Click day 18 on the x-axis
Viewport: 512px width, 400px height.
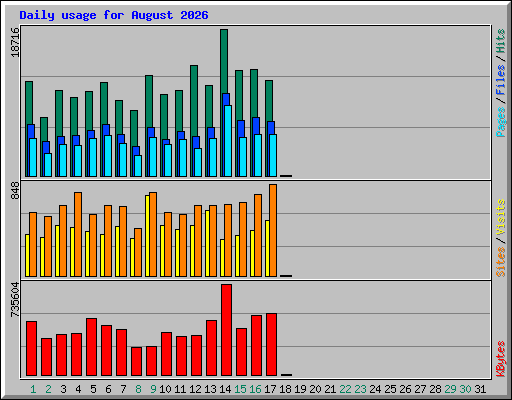click(x=285, y=389)
